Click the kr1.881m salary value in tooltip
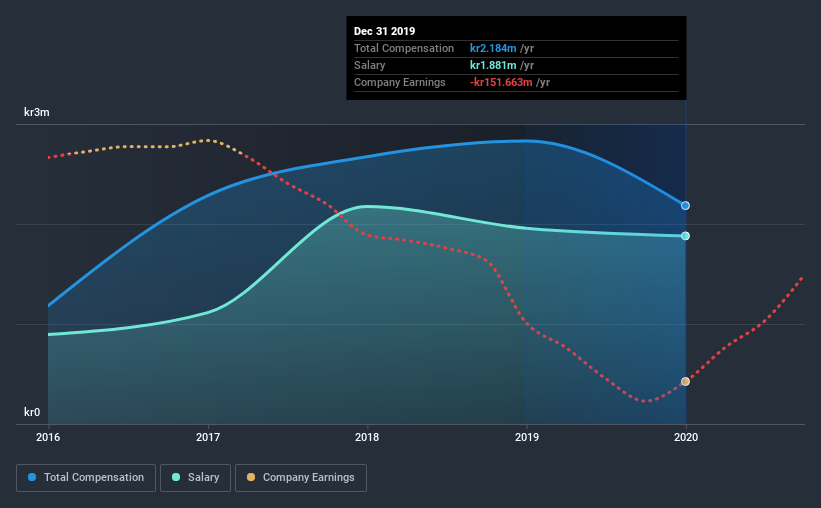Image resolution: width=821 pixels, height=508 pixels. [493, 65]
